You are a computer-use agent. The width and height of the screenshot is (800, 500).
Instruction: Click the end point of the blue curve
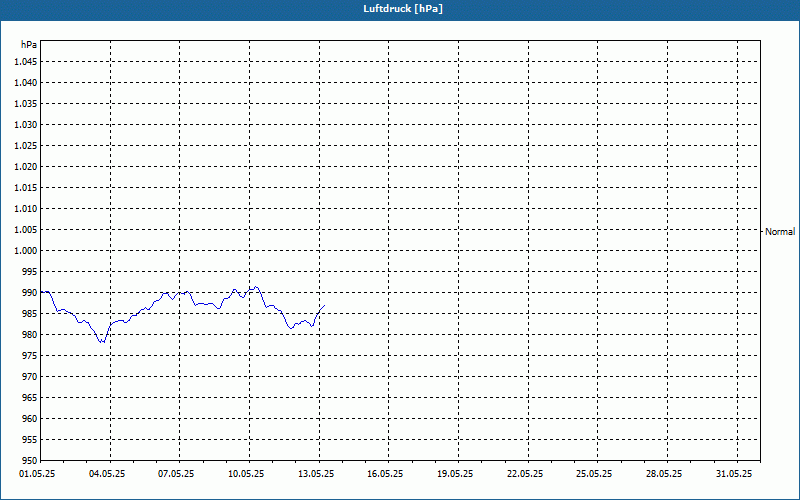[324, 306]
